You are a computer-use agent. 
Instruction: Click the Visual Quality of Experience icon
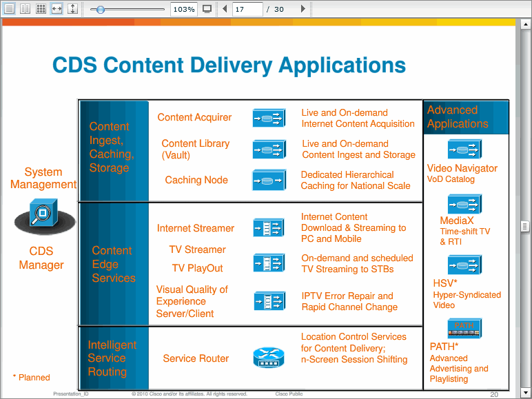pyautogui.click(x=269, y=300)
